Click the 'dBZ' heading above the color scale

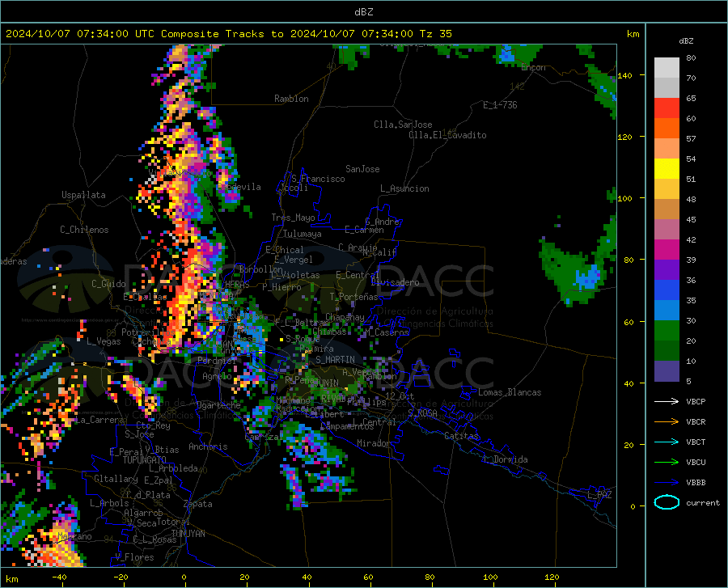point(686,40)
